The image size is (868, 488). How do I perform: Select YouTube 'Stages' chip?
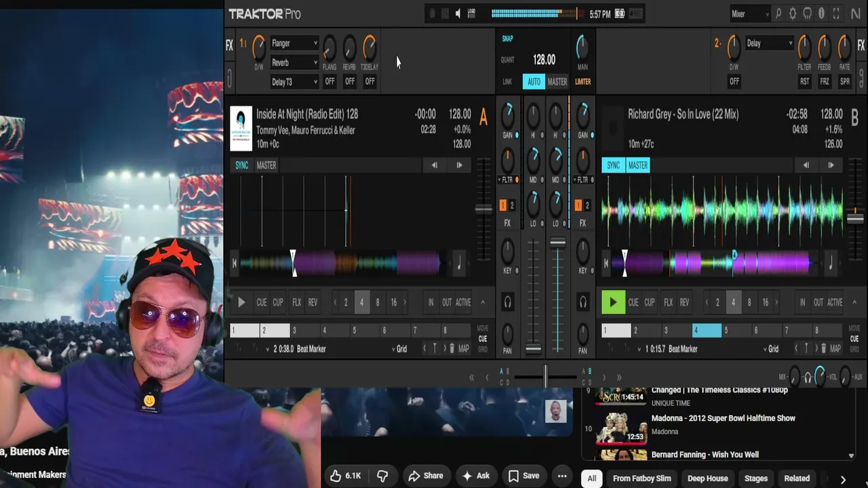[756, 479]
